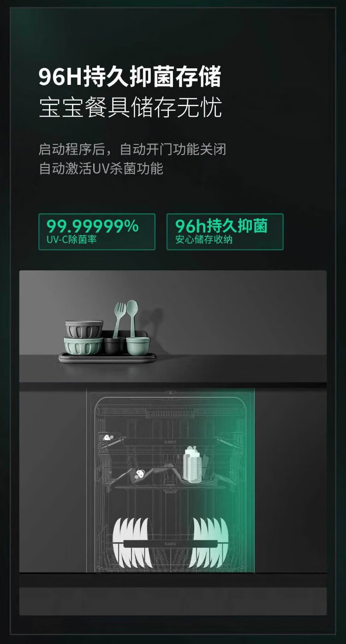Click the baby bottle in the dishwasher
The image size is (346, 644).
(191, 466)
